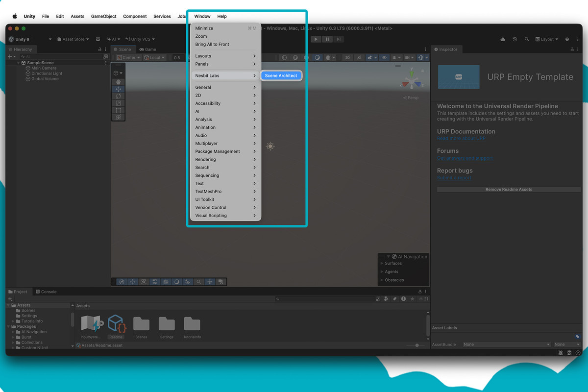588x392 pixels.
Task: Click Scene Architect submenu item
Action: [x=281, y=75]
